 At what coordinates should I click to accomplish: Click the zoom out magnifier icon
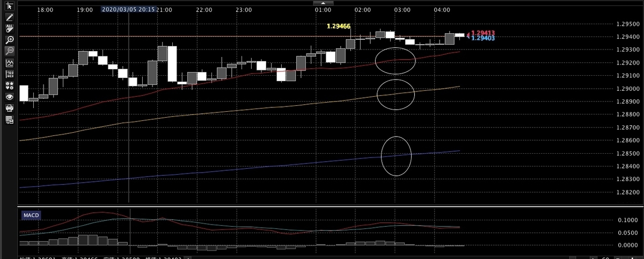[x=10, y=51]
